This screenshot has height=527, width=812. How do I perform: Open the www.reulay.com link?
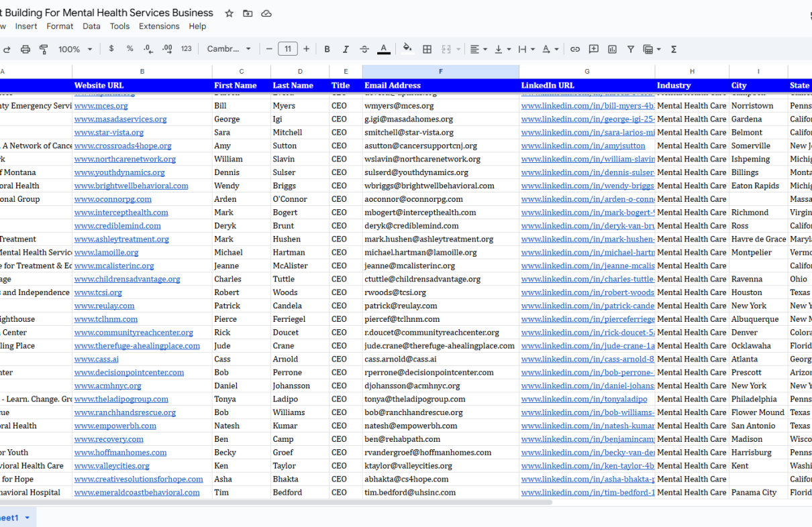point(105,306)
